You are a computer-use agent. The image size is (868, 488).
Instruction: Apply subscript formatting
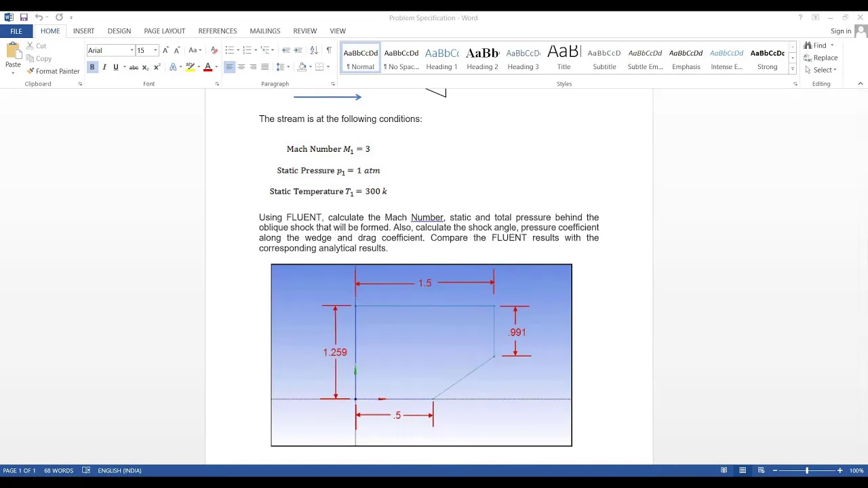[x=145, y=67]
